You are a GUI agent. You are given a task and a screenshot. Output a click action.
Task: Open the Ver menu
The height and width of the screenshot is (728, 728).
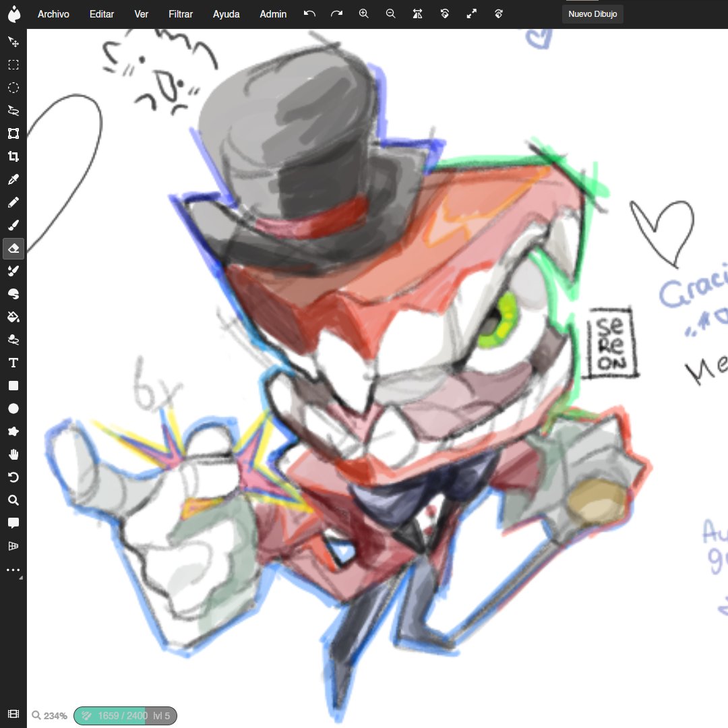[141, 14]
